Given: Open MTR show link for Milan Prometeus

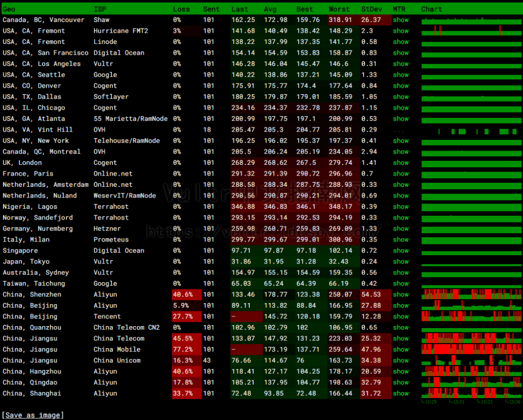Looking at the screenshot, I should coord(400,240).
